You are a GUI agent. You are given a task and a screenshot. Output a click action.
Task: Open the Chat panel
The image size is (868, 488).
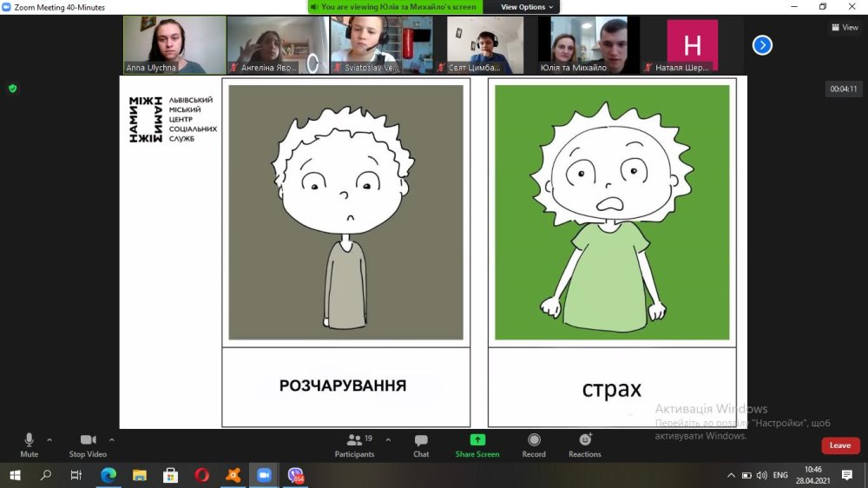pyautogui.click(x=421, y=445)
